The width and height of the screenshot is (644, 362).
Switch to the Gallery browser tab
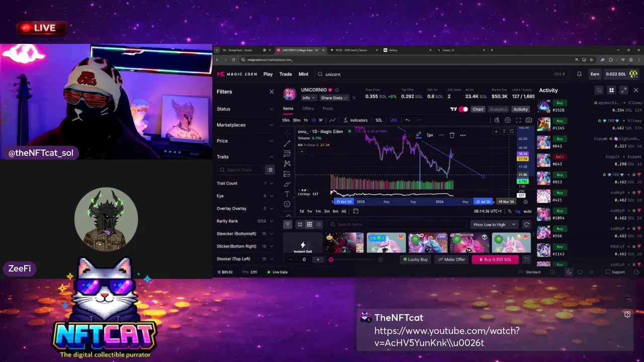tap(408, 50)
